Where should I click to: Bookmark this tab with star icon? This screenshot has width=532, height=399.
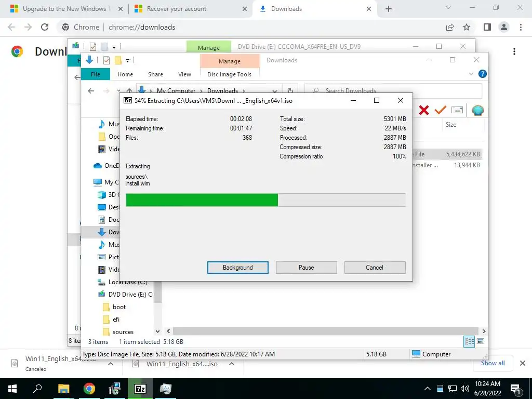pyautogui.click(x=467, y=27)
